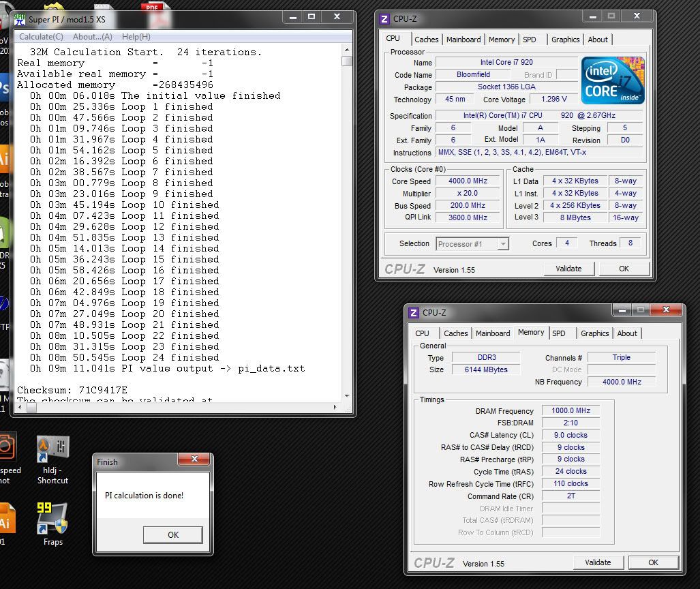
Task: Click the CPU-Z icon in the processor window title bar
Action: click(x=384, y=19)
